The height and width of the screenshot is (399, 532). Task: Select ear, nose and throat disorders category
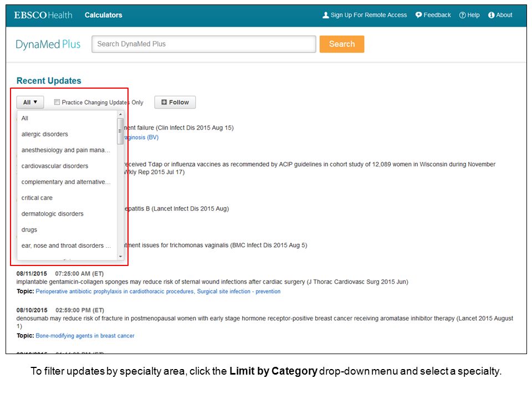(66, 245)
